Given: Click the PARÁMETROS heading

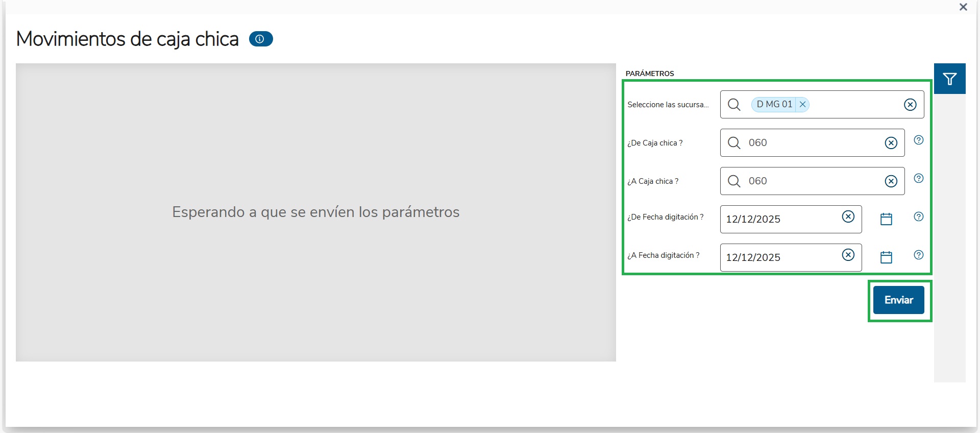Looking at the screenshot, I should click(650, 74).
